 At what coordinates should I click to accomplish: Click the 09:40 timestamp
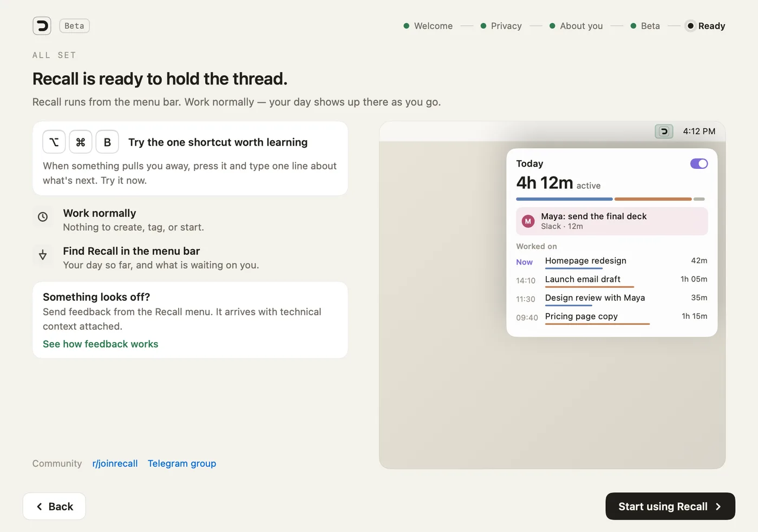click(x=527, y=318)
